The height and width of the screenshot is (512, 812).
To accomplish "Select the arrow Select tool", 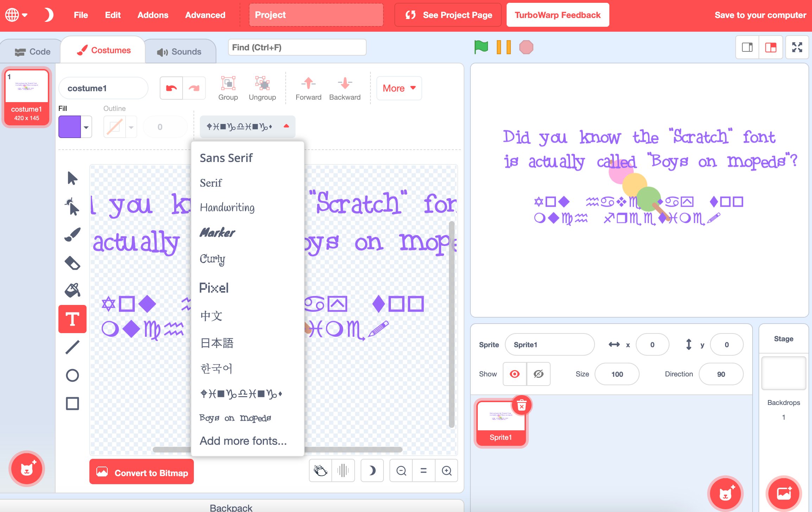I will tap(72, 178).
